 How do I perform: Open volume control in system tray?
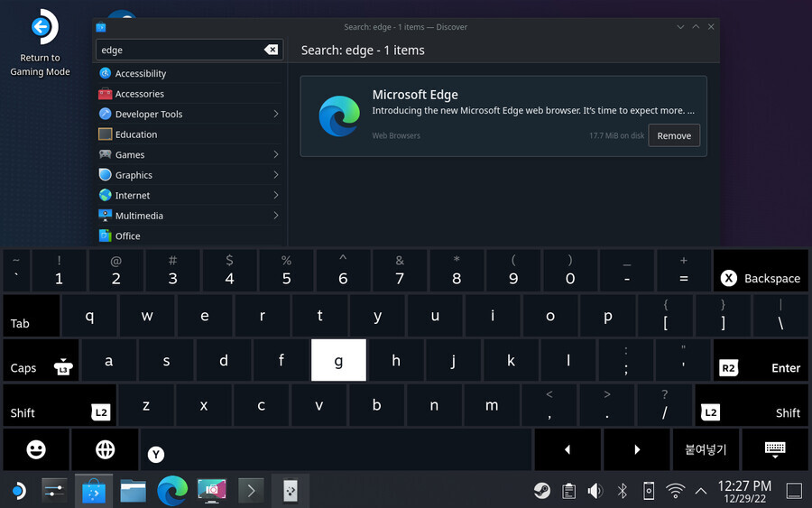595,490
